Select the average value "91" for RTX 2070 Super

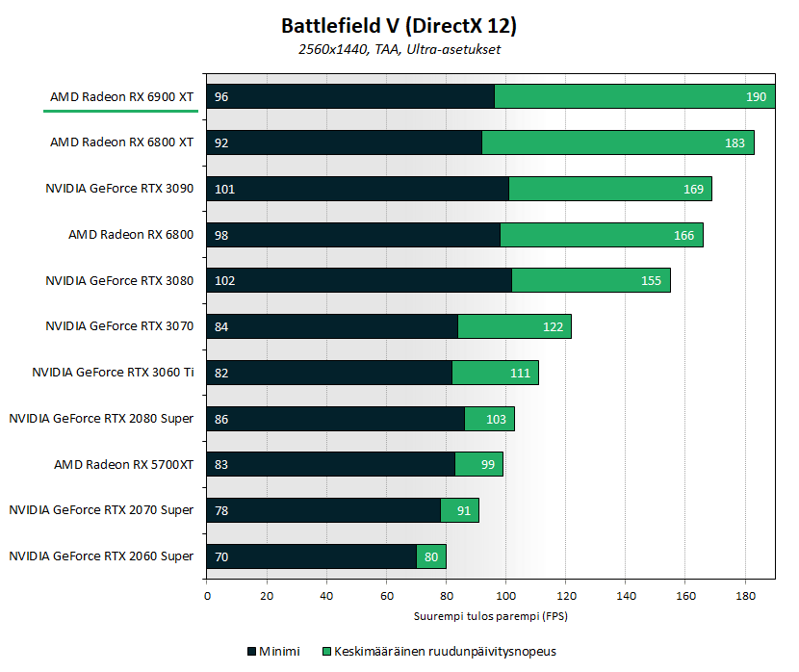464,511
